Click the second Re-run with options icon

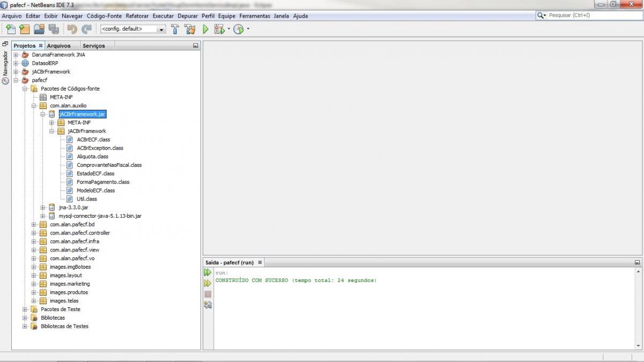click(208, 283)
